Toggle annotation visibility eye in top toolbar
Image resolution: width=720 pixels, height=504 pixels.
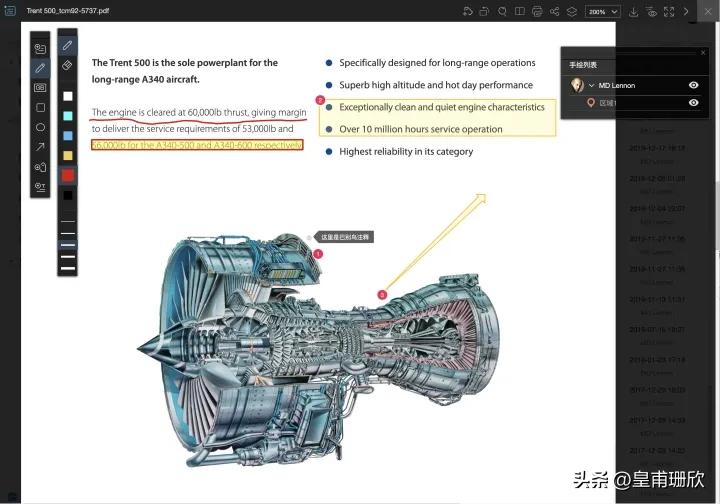tap(651, 11)
